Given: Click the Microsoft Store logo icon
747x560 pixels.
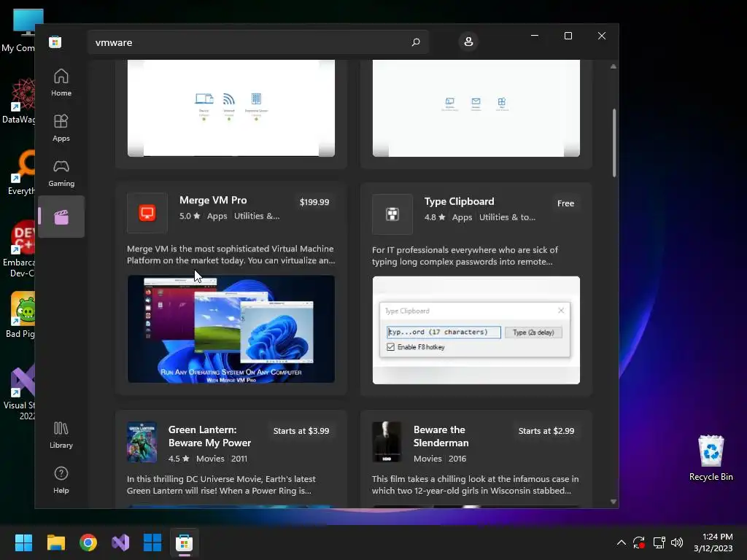Looking at the screenshot, I should point(55,42).
